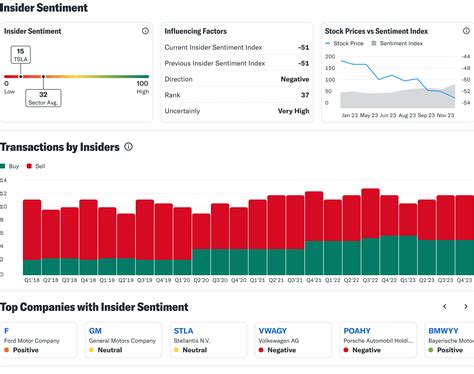Screen dimensions: 474x374
Task: Open info icon in Insider Sentiment card
Action: coord(145,31)
